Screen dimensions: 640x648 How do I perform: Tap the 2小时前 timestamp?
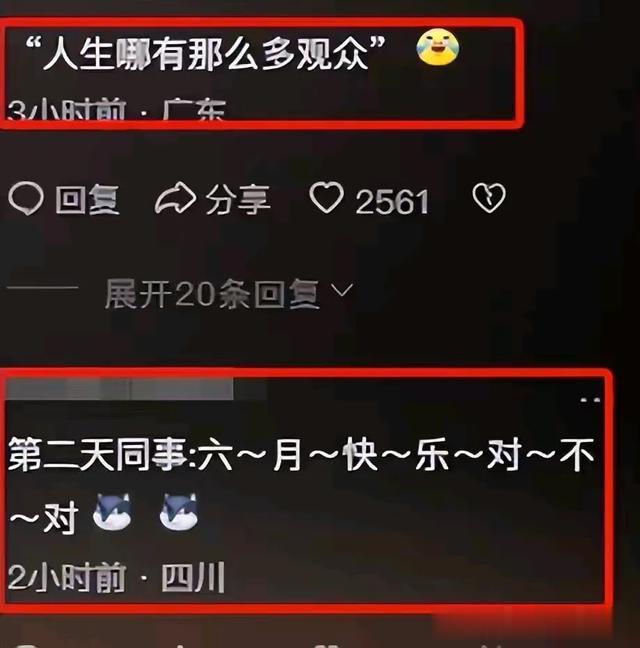point(67,577)
